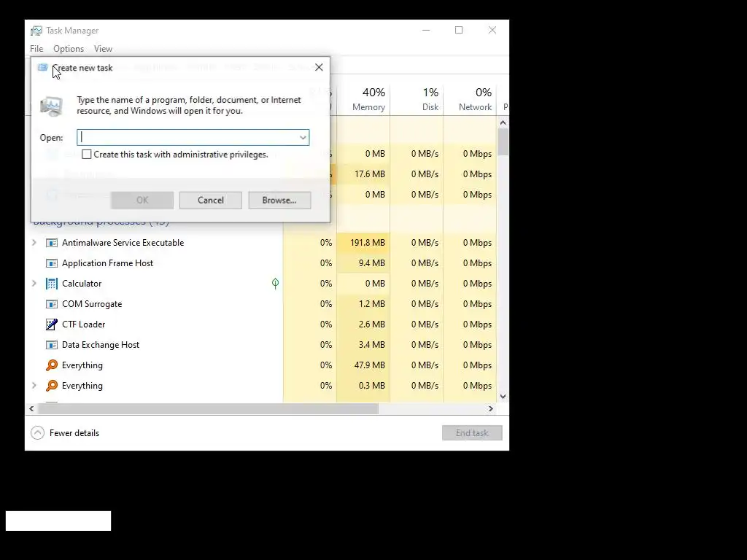Click the Run computer icon in dialog
This screenshot has width=747, height=560.
point(51,106)
